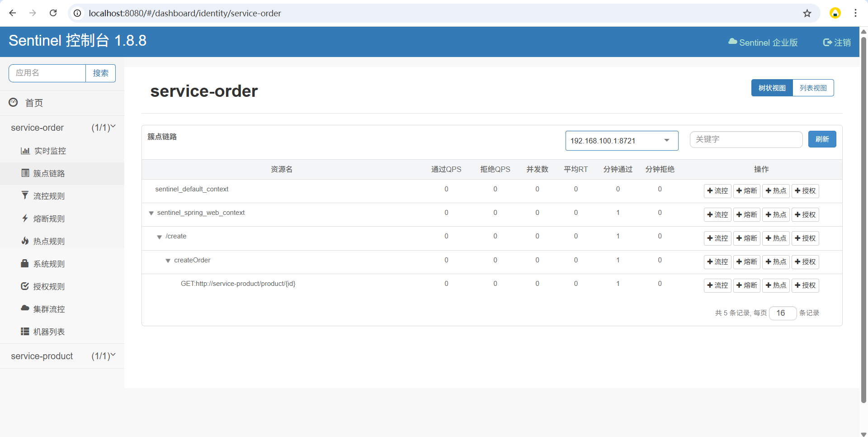The image size is (868, 437).
Task: Click the Sentinel 控制台 1.8.8 title
Action: click(x=78, y=41)
